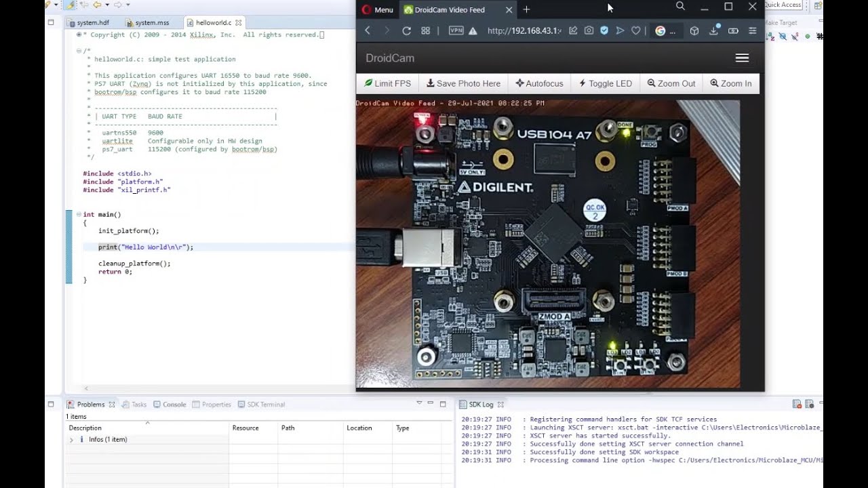Click the send flow arrow icon
Image resolution: width=868 pixels, height=488 pixels.
tap(620, 30)
